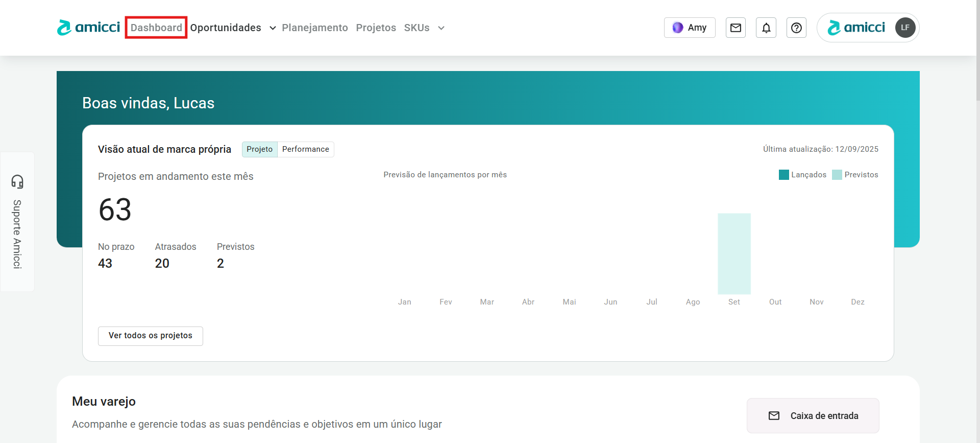Open notifications bell icon

(766, 28)
